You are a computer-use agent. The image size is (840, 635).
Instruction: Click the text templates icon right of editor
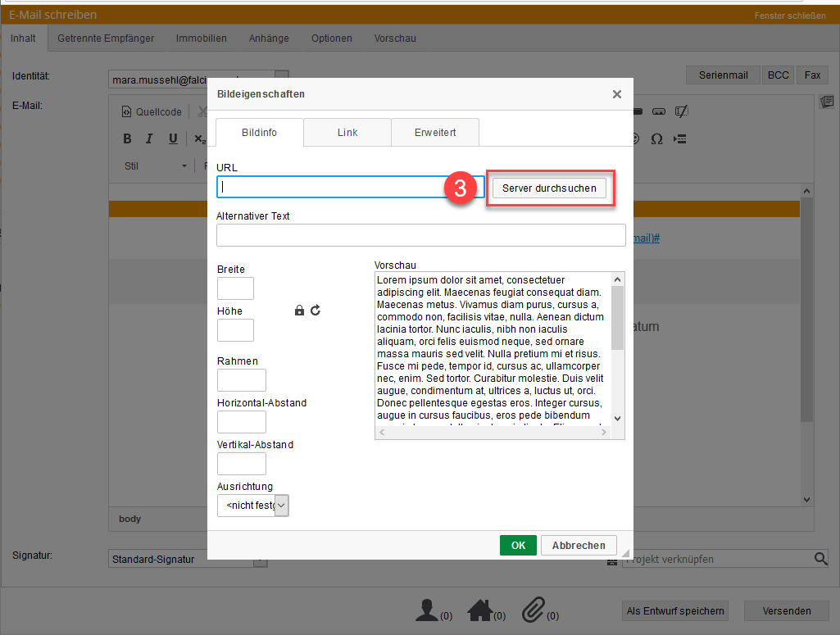pyautogui.click(x=826, y=102)
